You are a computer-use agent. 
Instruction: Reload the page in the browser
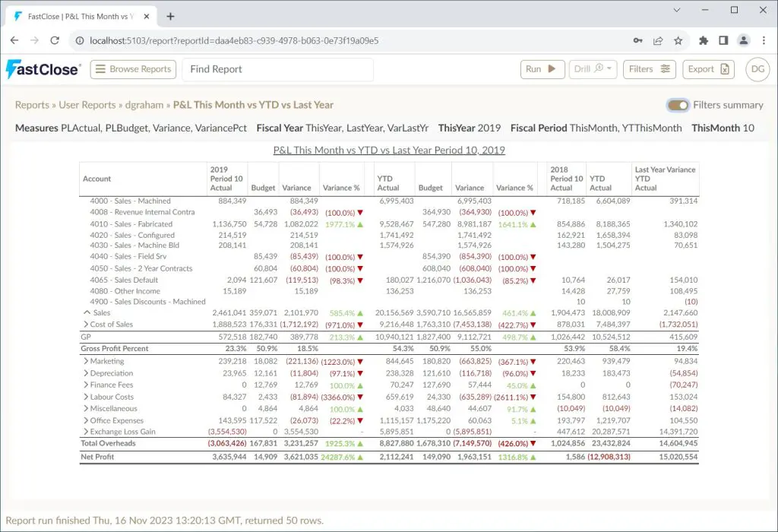55,41
